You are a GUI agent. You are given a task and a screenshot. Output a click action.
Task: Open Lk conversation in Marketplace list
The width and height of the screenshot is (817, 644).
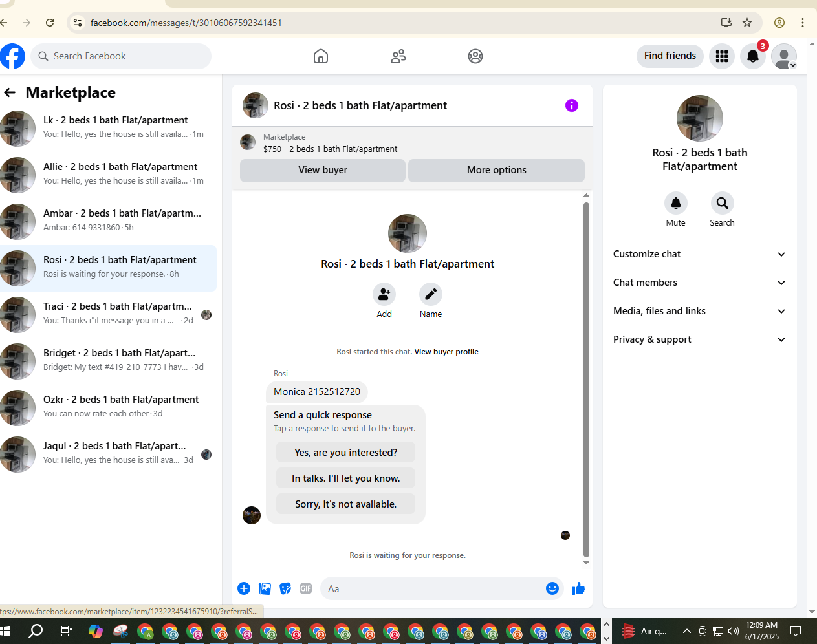[108, 128]
